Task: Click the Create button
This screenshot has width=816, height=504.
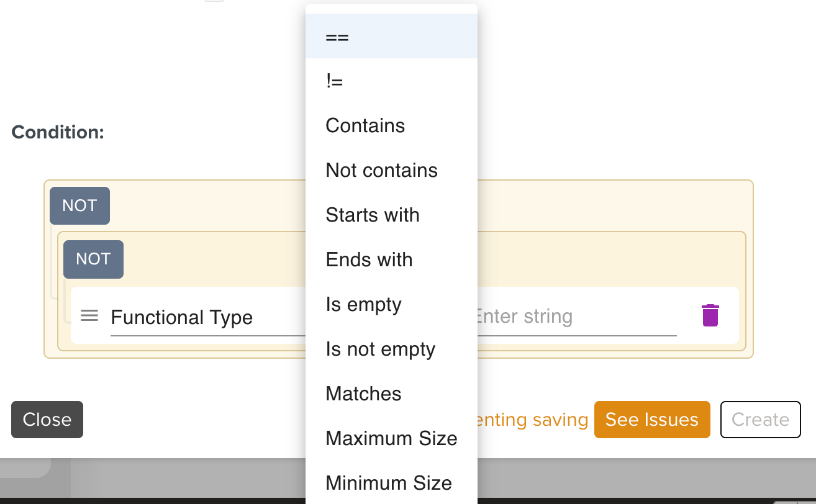Action: coord(760,420)
